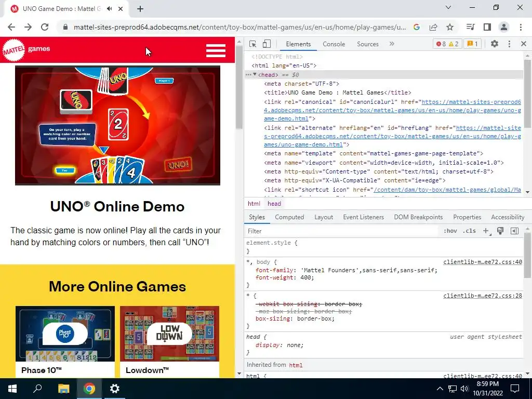
Task: Open the media controls icon
Action: 470,27
